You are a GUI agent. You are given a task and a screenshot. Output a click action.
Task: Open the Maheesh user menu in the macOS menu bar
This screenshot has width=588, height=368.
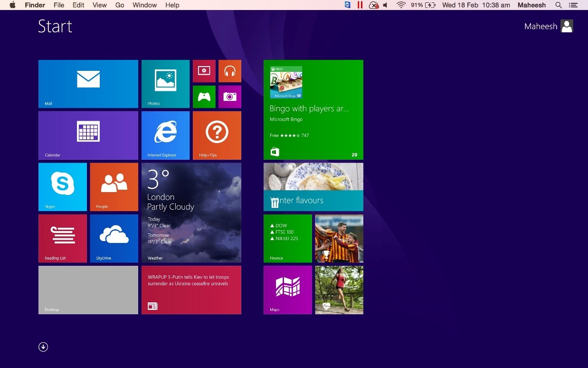531,5
